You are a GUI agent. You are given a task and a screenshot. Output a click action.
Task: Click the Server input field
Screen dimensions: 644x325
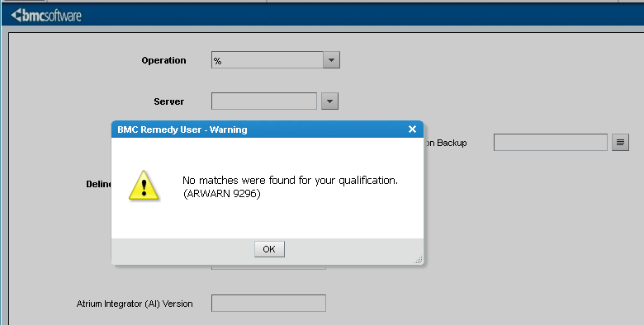[x=264, y=101]
